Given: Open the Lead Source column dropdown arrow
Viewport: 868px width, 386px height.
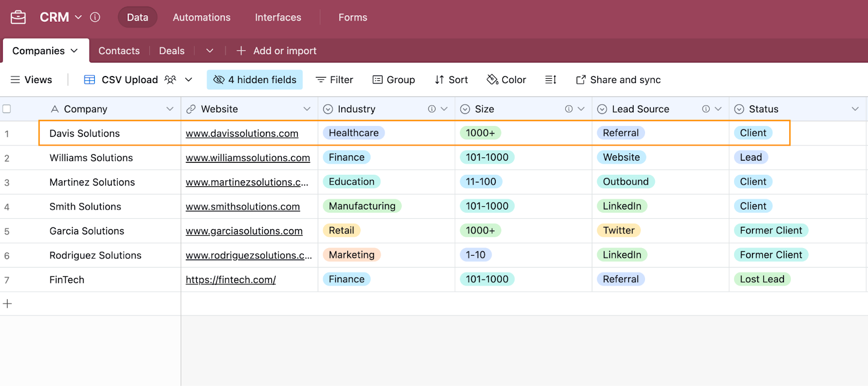Looking at the screenshot, I should click(718, 109).
